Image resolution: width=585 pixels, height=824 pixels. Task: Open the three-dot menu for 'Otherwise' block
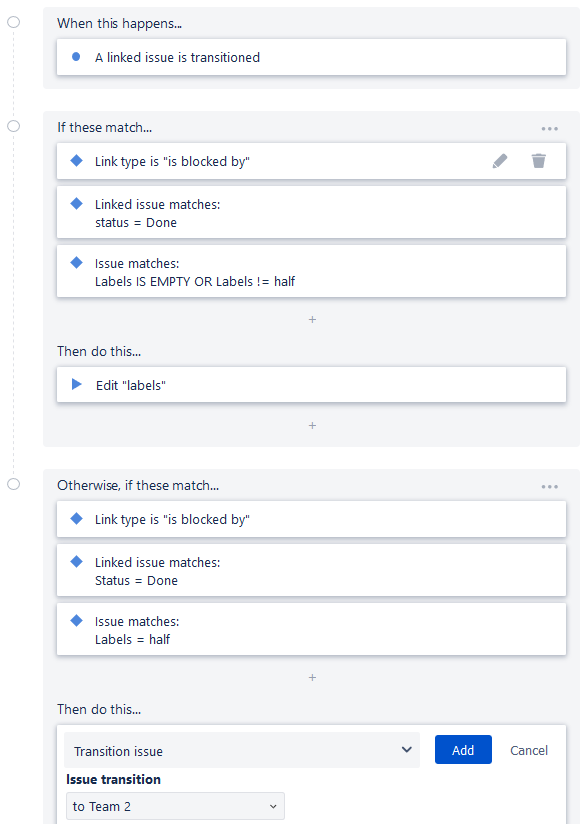(550, 487)
